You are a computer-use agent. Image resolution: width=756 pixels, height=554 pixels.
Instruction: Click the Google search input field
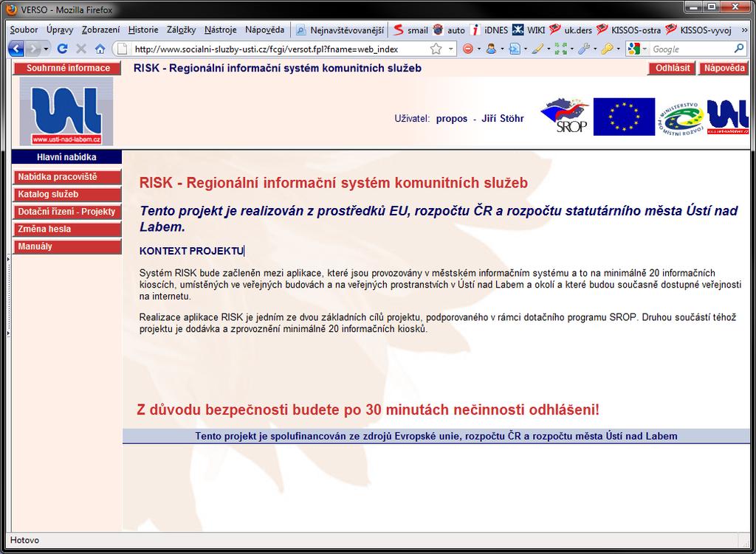(x=692, y=49)
